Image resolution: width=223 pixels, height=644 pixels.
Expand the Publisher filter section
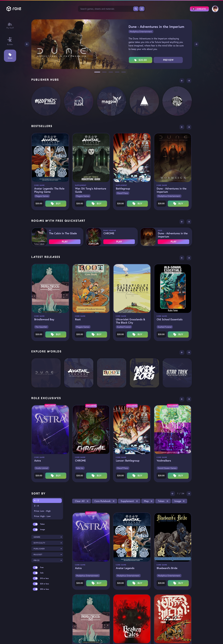pos(47,548)
